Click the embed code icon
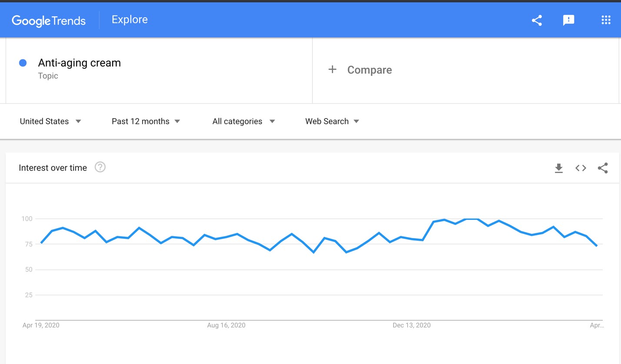Screen dimensions: 621x364 coord(581,168)
